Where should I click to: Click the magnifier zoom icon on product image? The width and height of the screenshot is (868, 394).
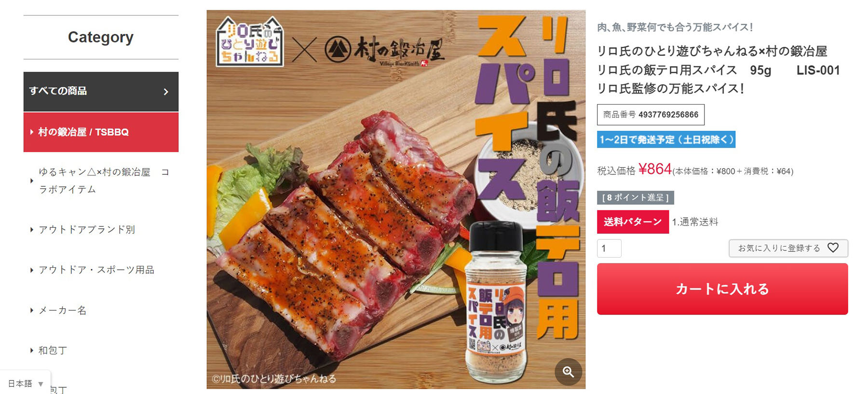click(568, 371)
